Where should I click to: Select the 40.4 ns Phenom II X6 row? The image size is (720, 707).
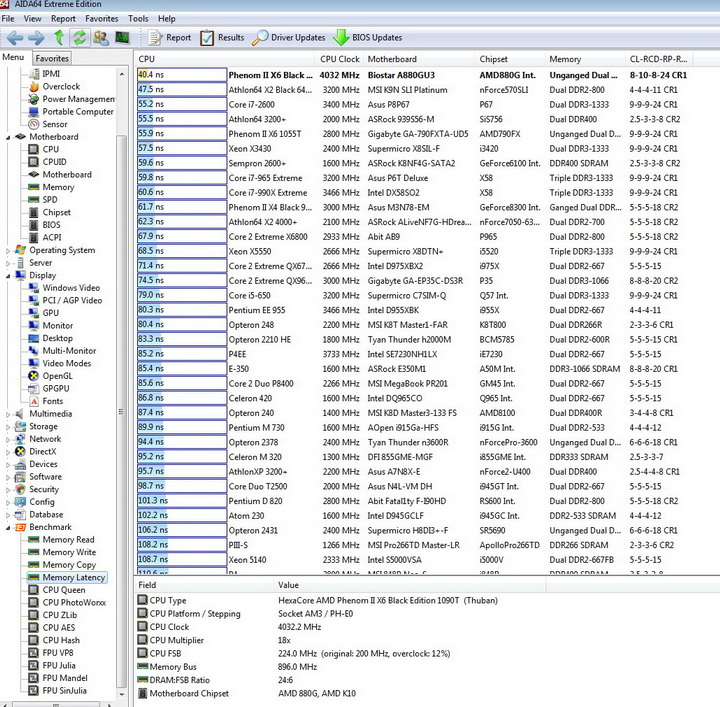click(x=415, y=75)
